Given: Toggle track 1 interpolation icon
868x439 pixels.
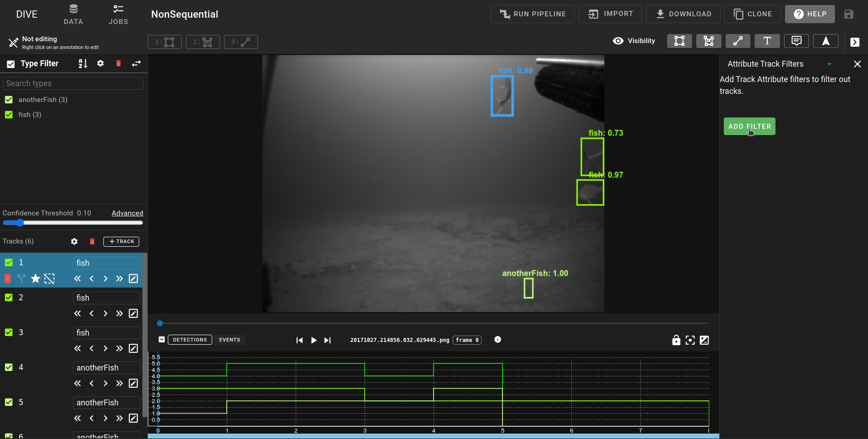Looking at the screenshot, I should [x=49, y=278].
